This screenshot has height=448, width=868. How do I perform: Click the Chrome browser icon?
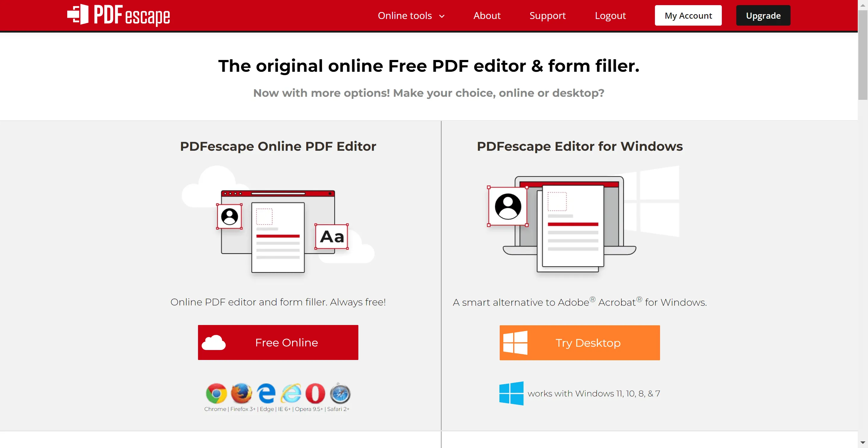(216, 393)
